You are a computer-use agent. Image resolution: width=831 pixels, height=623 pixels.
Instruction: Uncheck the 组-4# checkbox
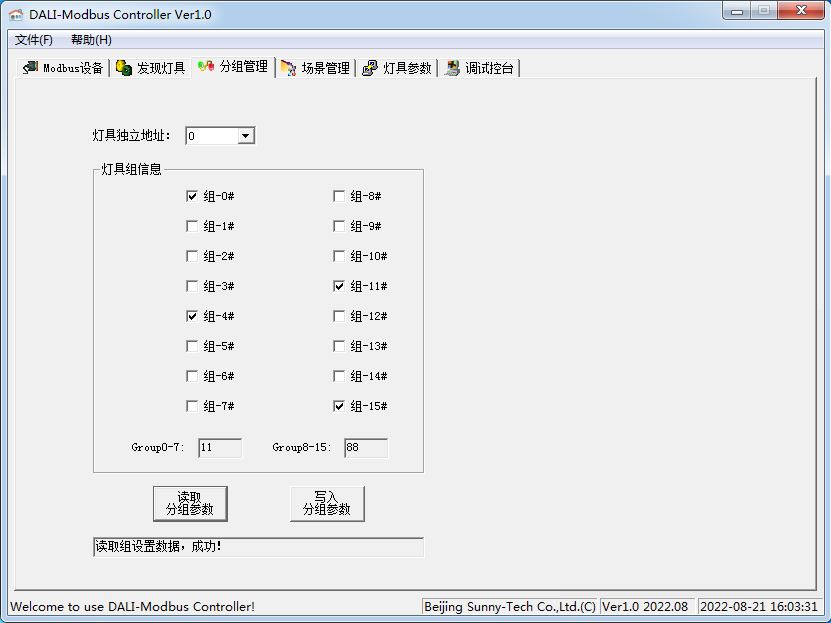(192, 316)
